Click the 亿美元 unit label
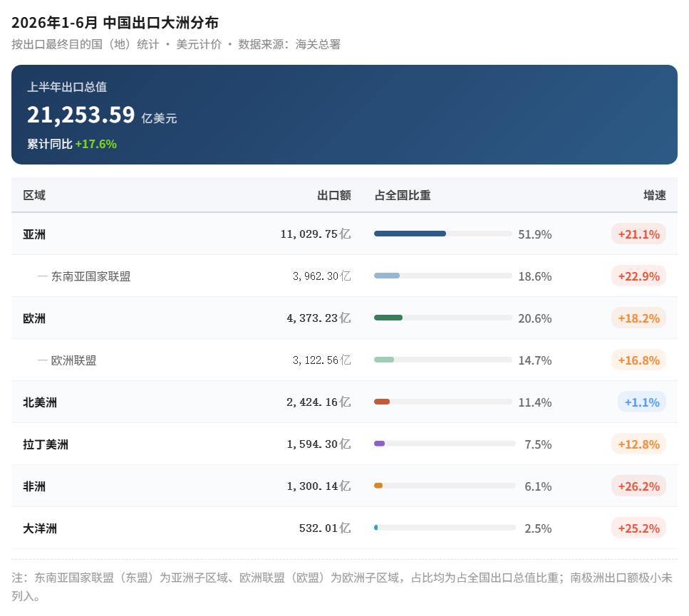The image size is (689, 616). pos(159,118)
